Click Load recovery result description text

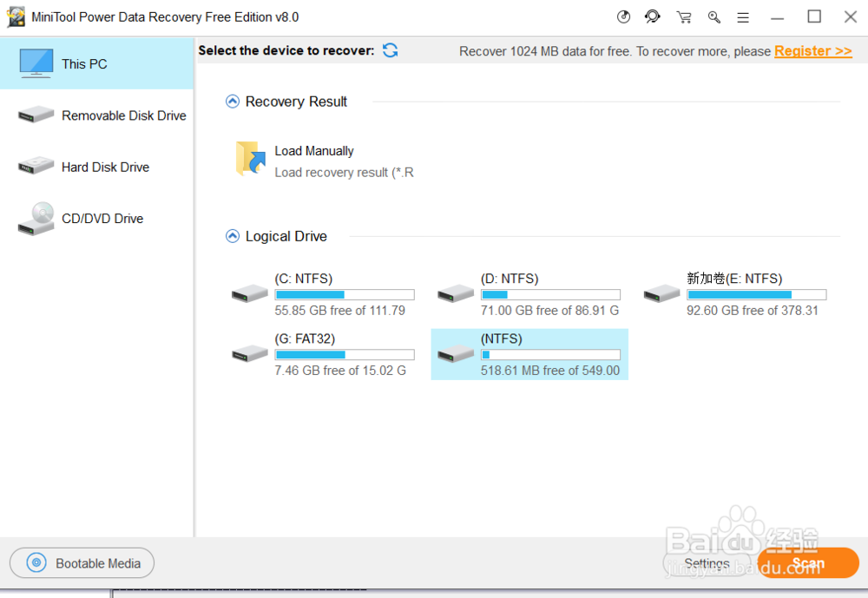[344, 172]
